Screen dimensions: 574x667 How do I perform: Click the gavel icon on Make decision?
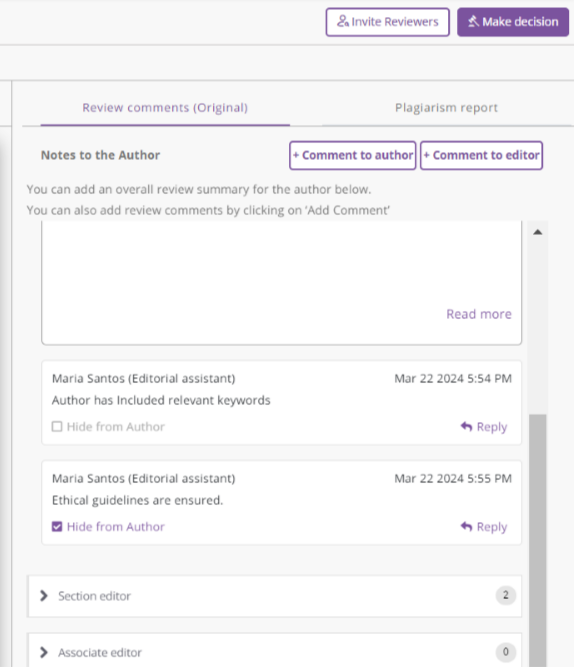(474, 21)
